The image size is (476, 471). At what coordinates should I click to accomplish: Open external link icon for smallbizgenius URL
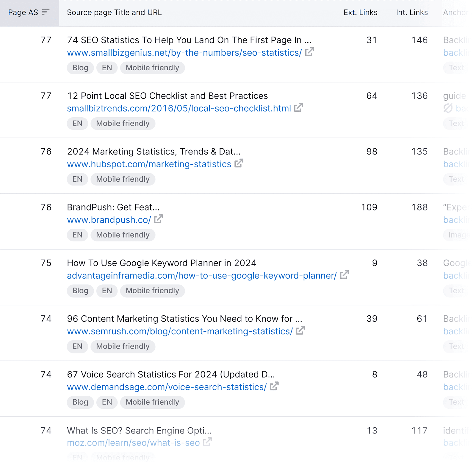[310, 52]
